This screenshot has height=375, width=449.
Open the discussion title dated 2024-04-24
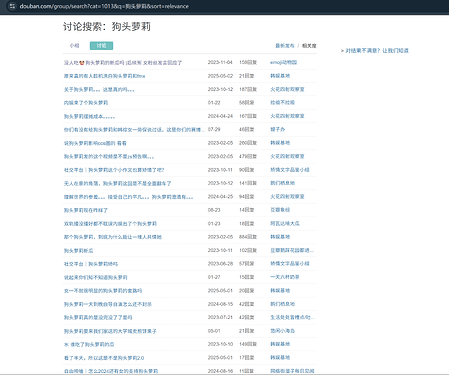click(89, 116)
